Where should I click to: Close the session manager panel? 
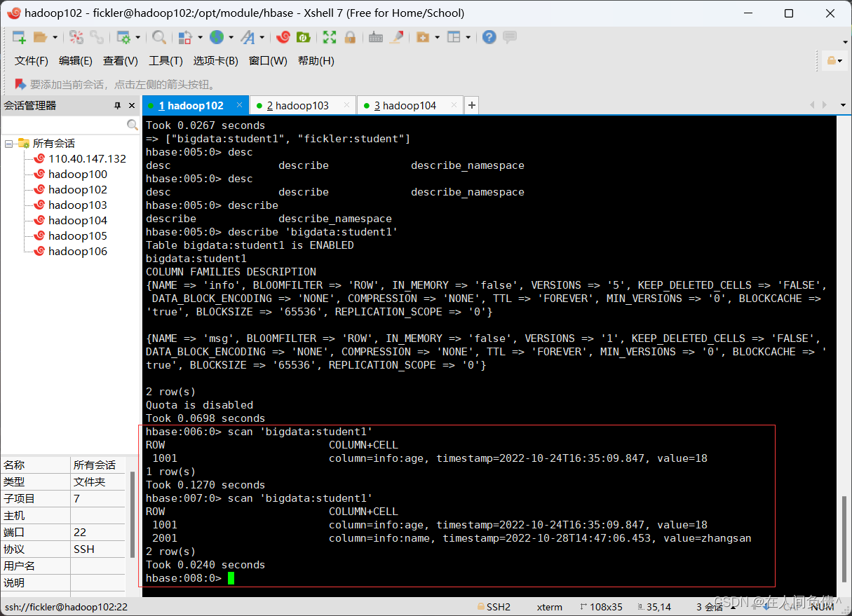coord(132,106)
